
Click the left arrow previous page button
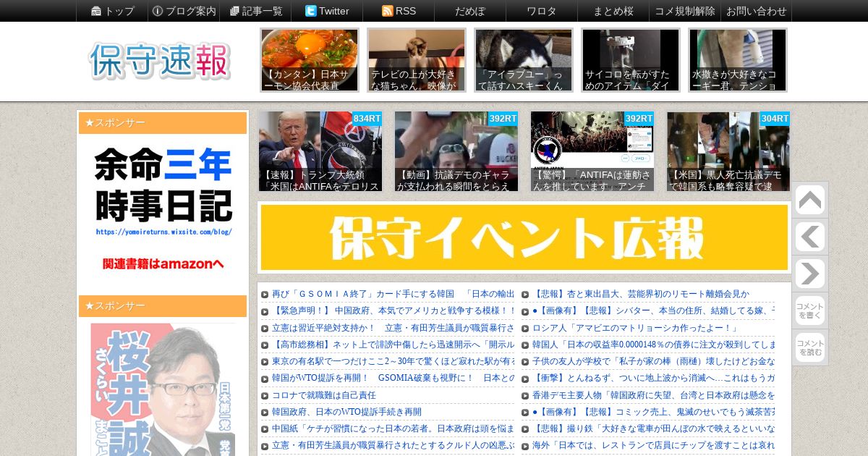(x=809, y=237)
